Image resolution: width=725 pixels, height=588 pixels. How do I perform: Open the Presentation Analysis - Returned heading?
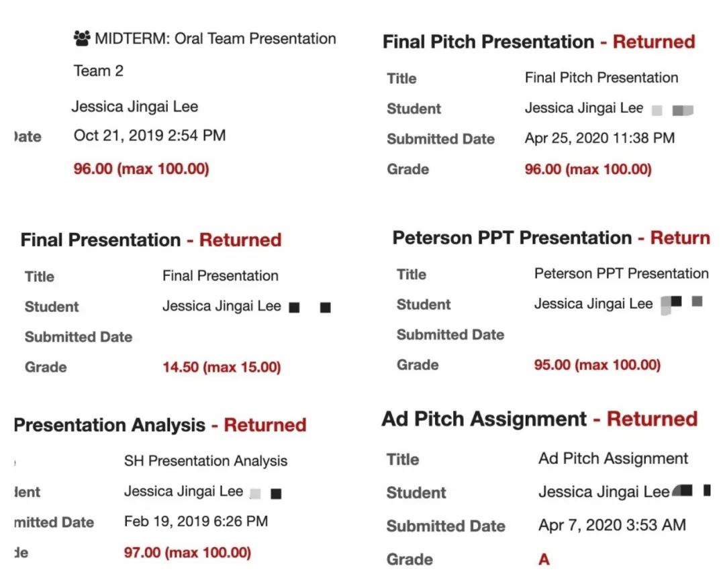coord(160,425)
